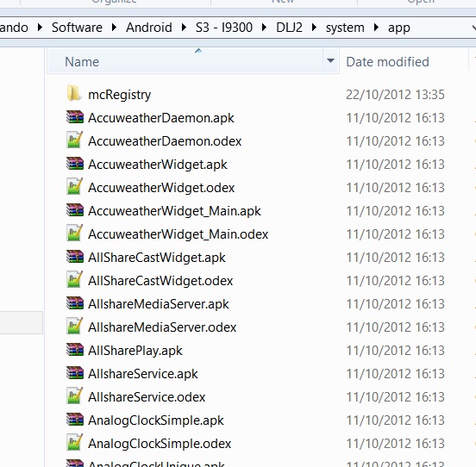Select the AnalogClockSimple.odex file icon

click(74, 442)
